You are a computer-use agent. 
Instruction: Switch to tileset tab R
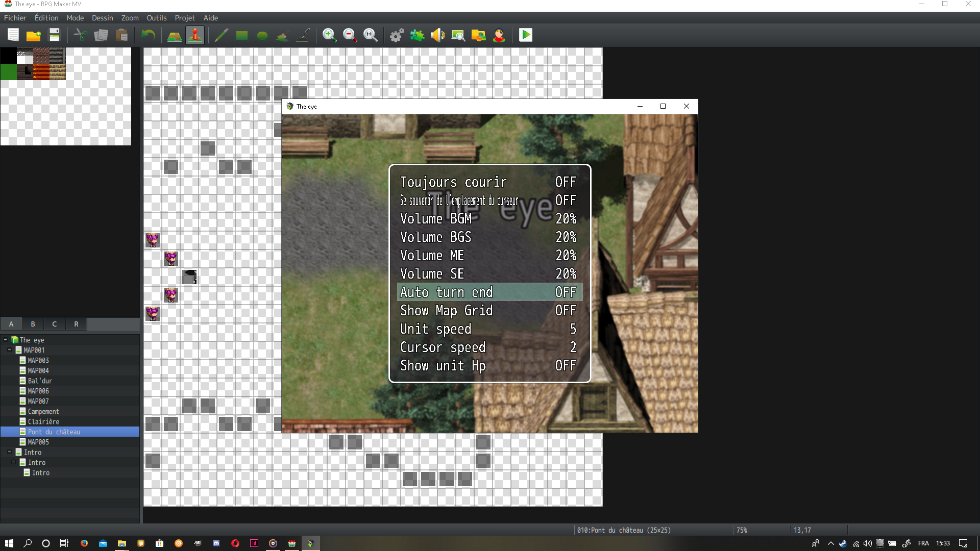(x=76, y=324)
